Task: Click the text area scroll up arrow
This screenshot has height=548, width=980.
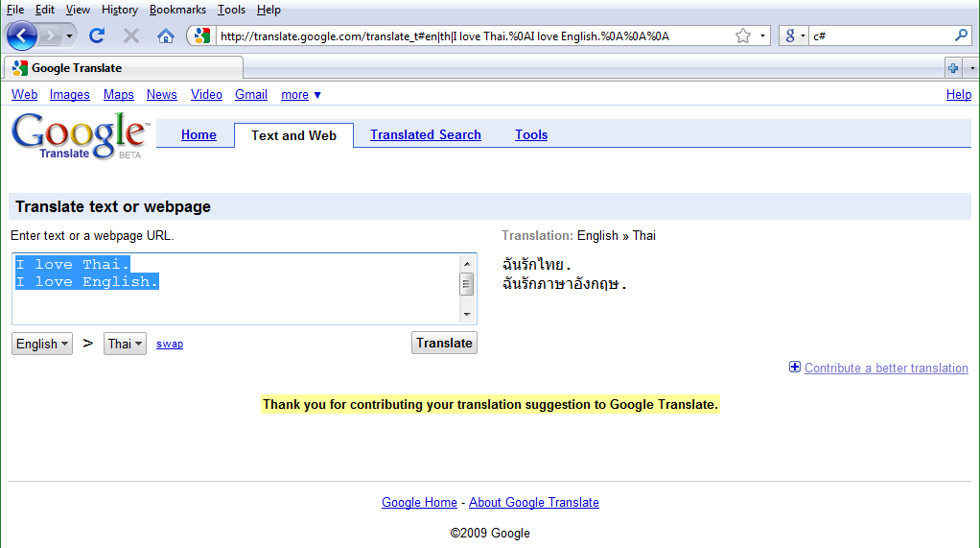Action: [467, 263]
